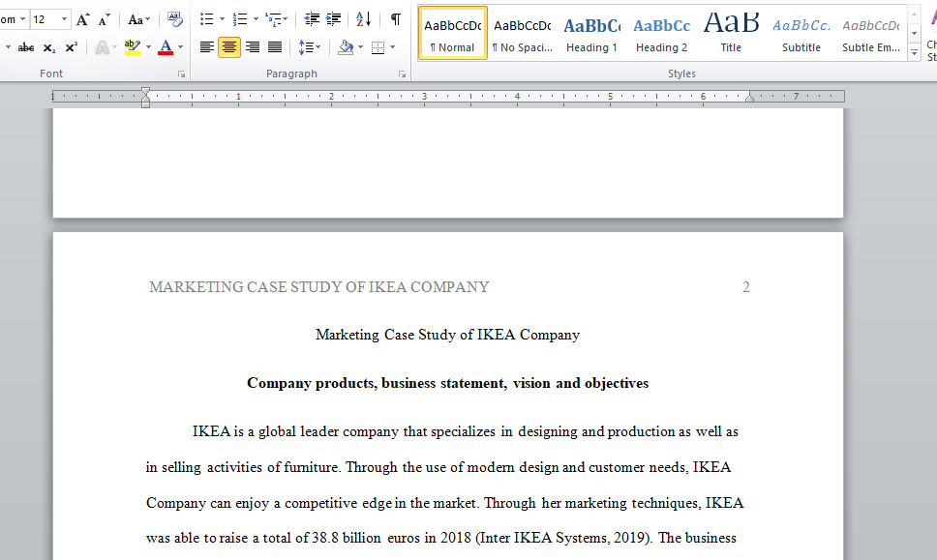Click the Shading paint bucket icon
This screenshot has width=937, height=560.
(346, 47)
